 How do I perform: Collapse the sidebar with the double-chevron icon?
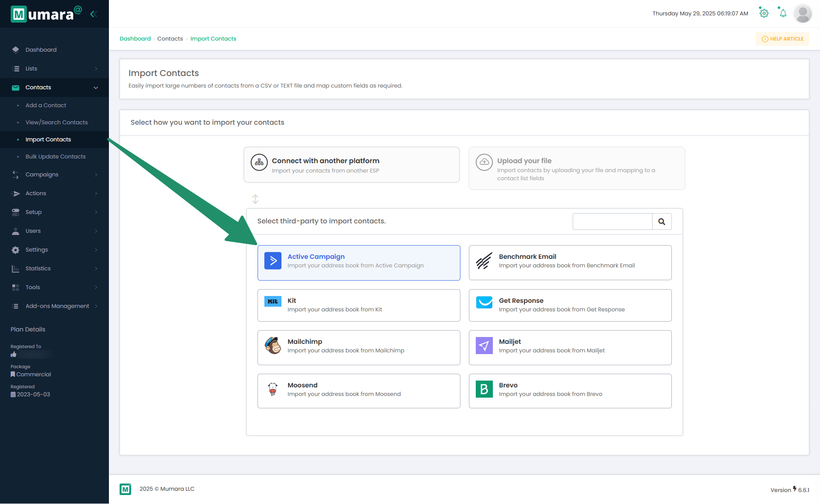coord(94,14)
